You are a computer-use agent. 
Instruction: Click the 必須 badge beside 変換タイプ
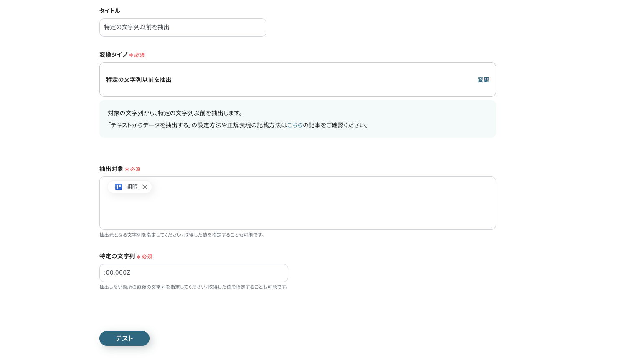coord(139,55)
